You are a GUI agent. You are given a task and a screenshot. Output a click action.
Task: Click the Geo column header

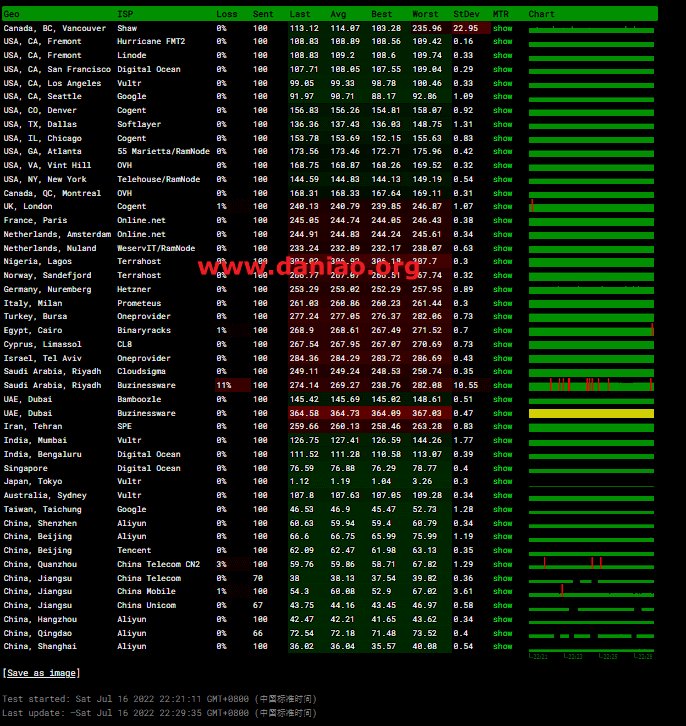(x=12, y=14)
